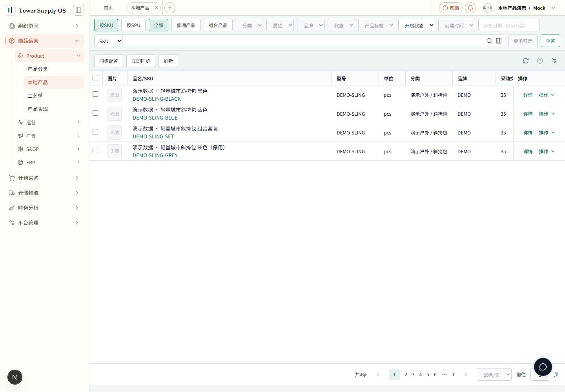
Task: Check the DEMO-SLING-BLUE row checkbox
Action: click(x=95, y=113)
